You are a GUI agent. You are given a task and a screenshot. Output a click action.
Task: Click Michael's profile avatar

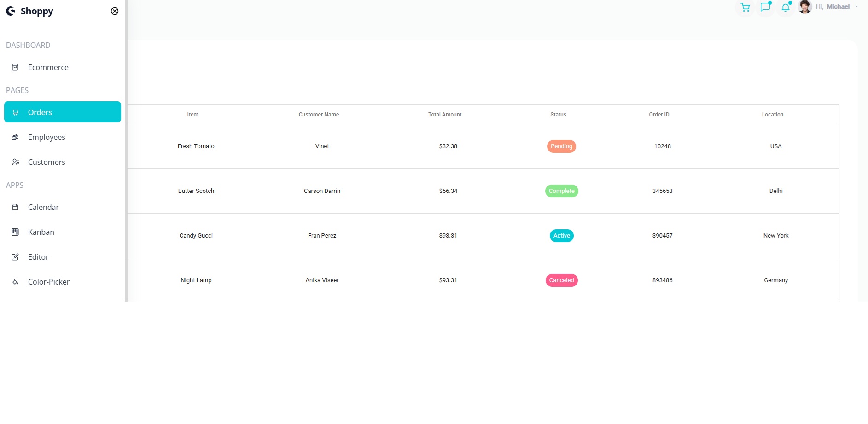coord(804,7)
